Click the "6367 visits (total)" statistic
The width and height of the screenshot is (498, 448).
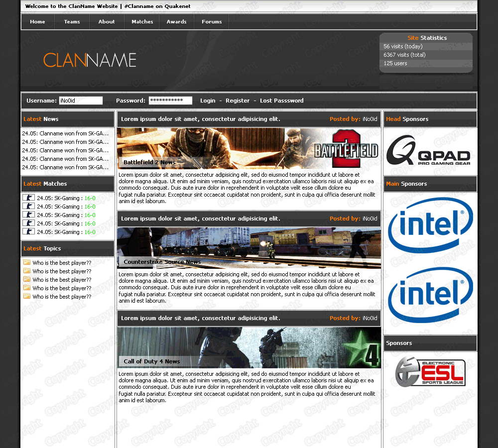point(404,55)
